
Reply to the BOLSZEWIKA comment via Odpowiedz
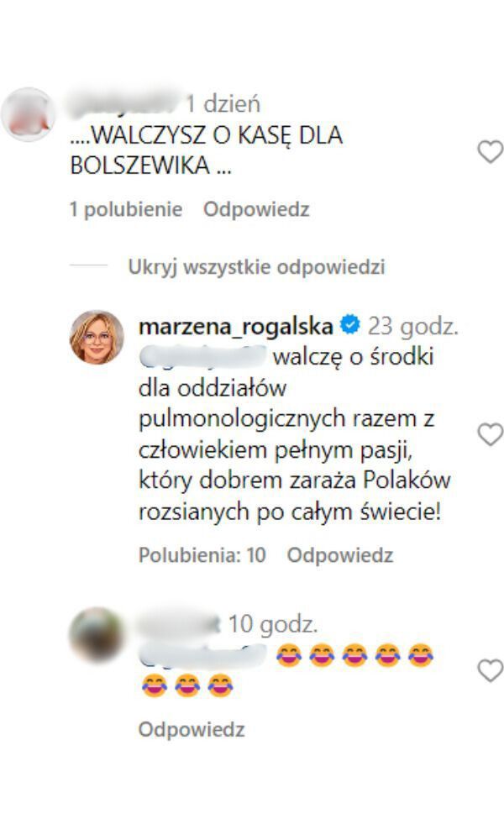pyautogui.click(x=256, y=209)
